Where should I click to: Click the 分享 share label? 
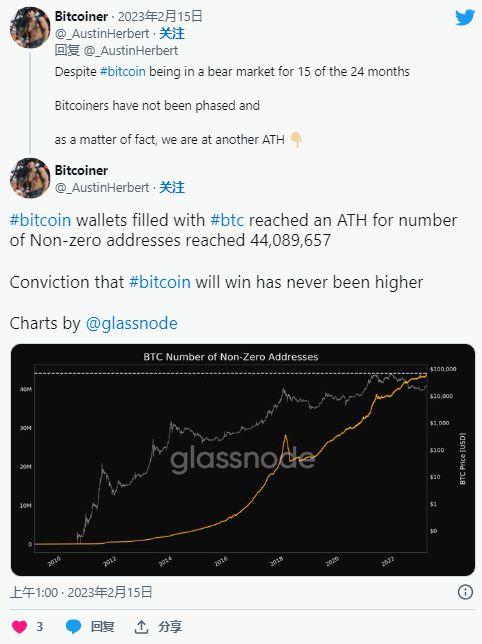170,627
